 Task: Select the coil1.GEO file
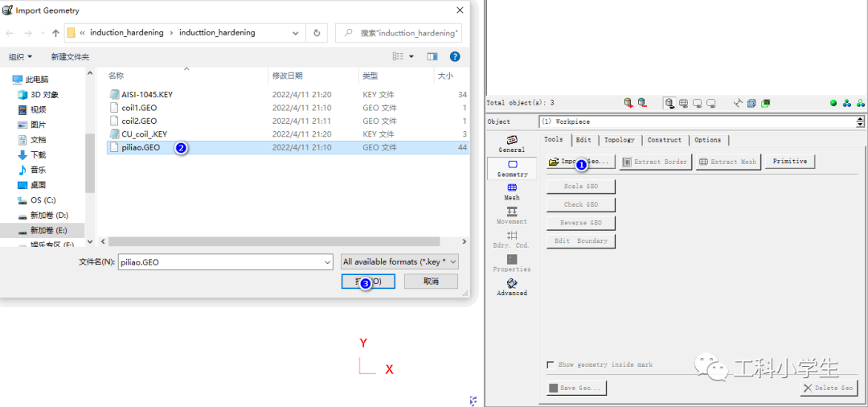click(139, 108)
